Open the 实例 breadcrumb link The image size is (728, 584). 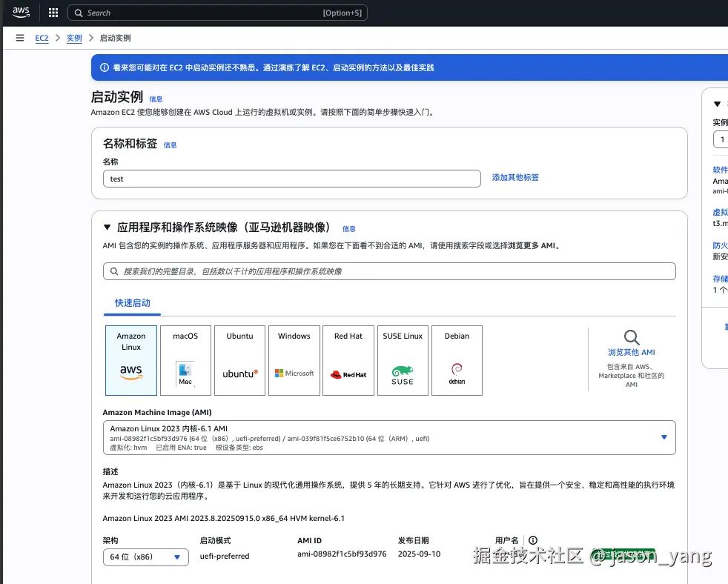point(74,38)
